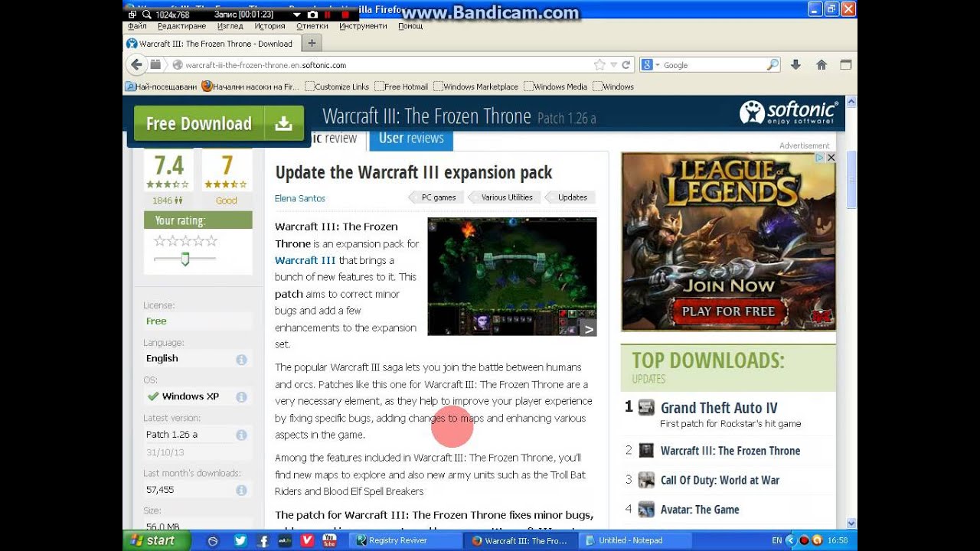Open the Free Hotmail bookmark
Screen dimensions: 980x551
(401, 86)
